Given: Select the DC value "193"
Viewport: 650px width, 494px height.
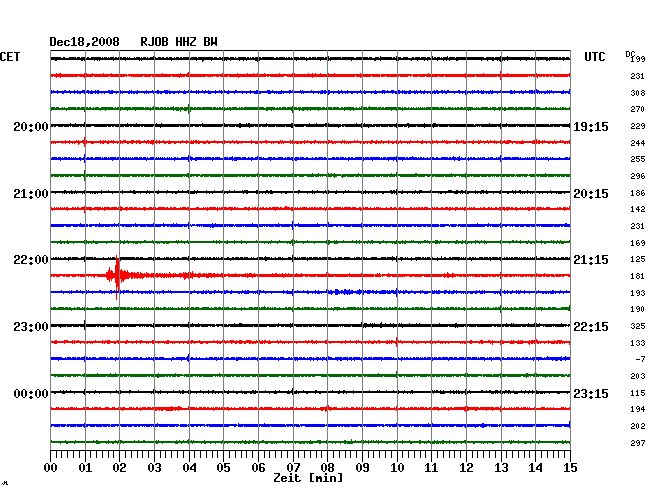Looking at the screenshot, I should pos(638,293).
